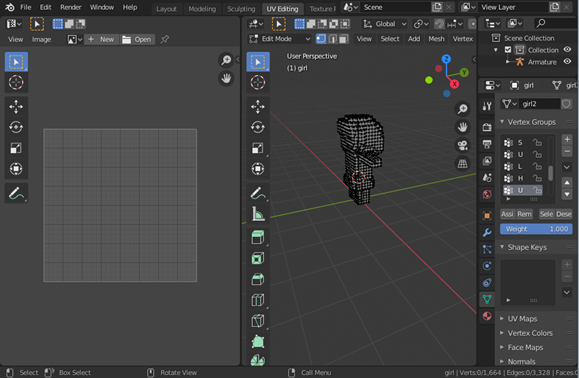This screenshot has width=579, height=378.
Task: Toggle Collection exclude checkbox in outliner
Action: [508, 49]
